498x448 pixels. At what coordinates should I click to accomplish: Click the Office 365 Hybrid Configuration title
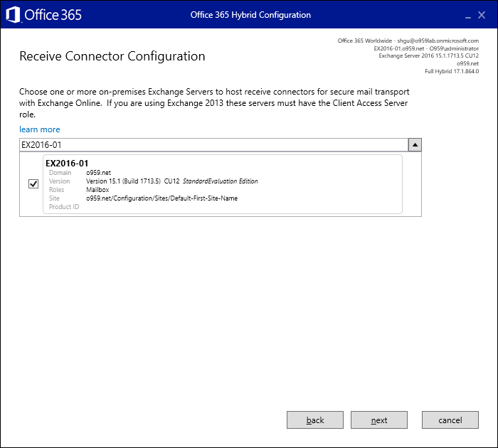click(x=250, y=15)
